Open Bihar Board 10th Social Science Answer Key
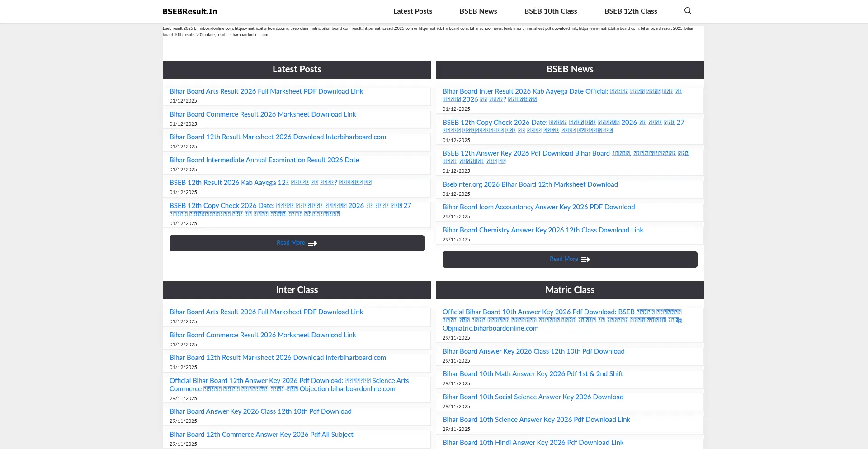Viewport: 868px width, 449px height. (533, 397)
